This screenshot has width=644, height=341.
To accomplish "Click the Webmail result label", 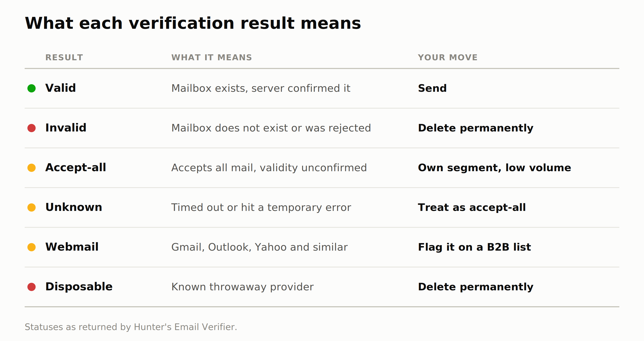I will point(72,247).
